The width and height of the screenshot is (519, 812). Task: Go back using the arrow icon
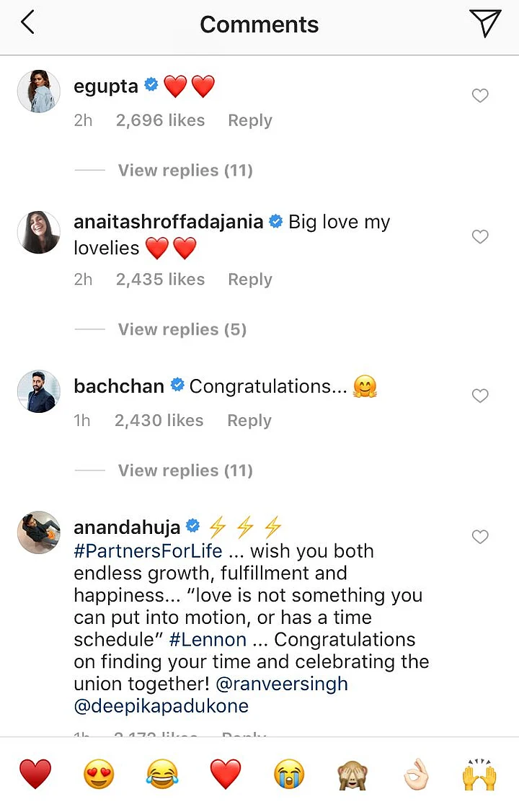[x=27, y=24]
